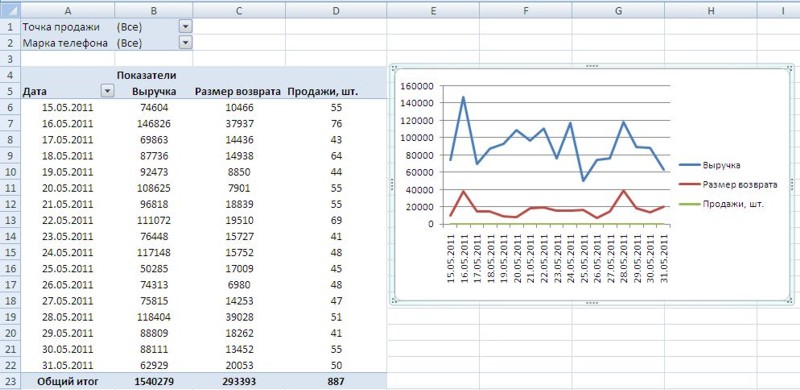Image resolution: width=800 pixels, height=390 pixels.
Task: Select cell with revenue 146826
Action: click(x=153, y=123)
